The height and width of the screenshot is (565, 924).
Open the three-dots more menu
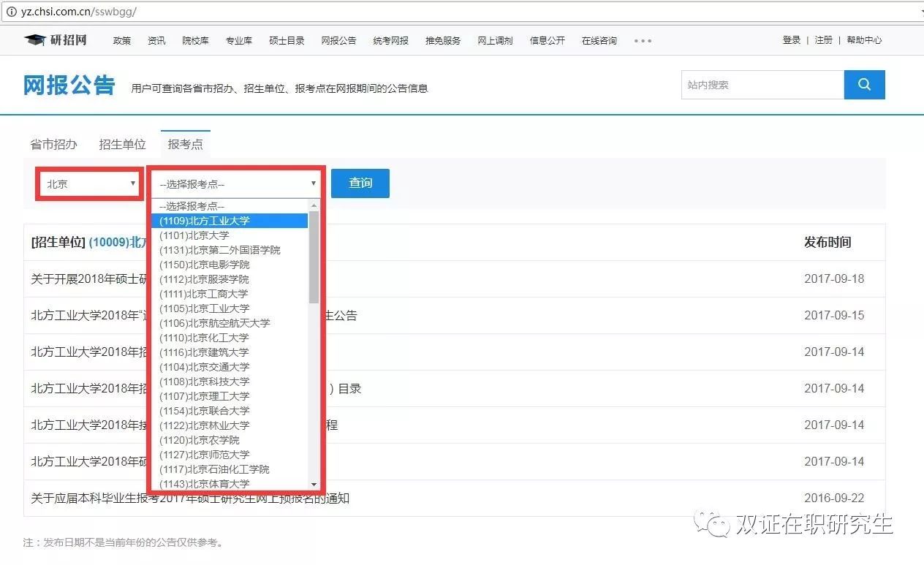point(643,41)
